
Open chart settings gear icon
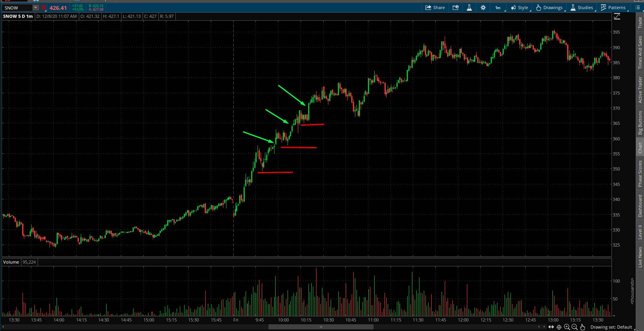[483, 8]
